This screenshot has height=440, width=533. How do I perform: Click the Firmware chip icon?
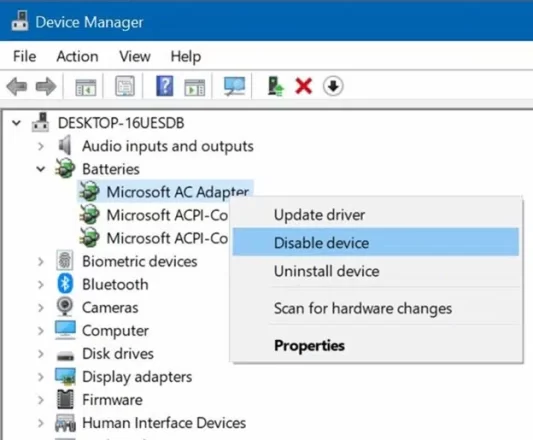pyautogui.click(x=65, y=399)
